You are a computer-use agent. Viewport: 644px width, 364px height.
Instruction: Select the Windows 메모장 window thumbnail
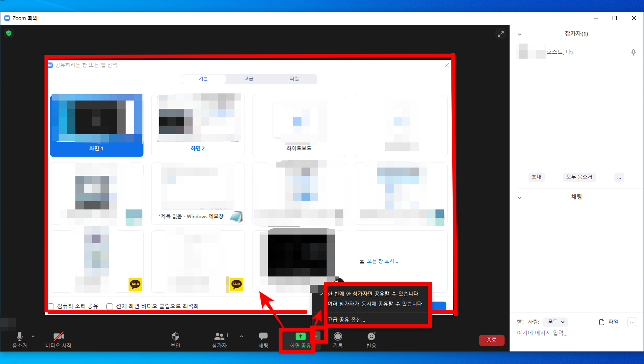pyautogui.click(x=198, y=194)
